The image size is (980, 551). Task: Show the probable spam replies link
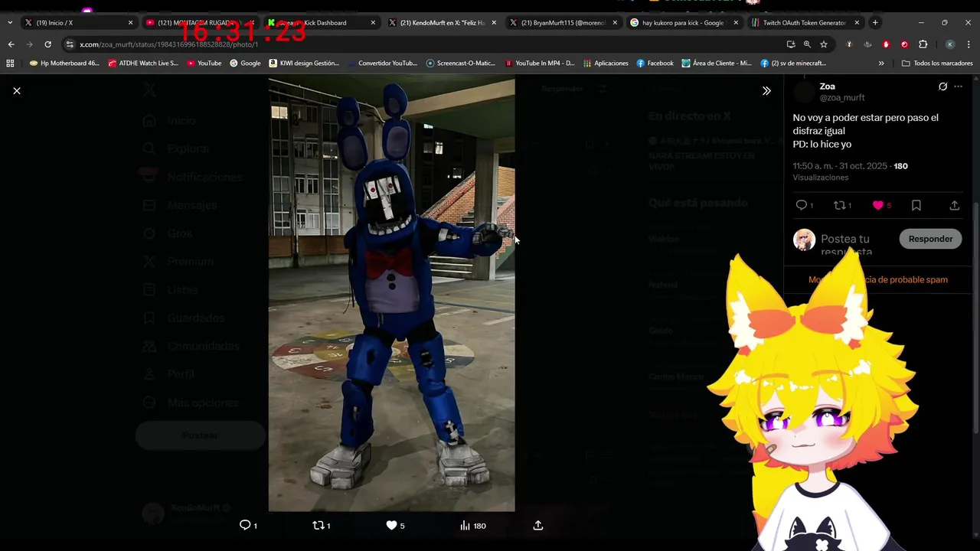878,279
